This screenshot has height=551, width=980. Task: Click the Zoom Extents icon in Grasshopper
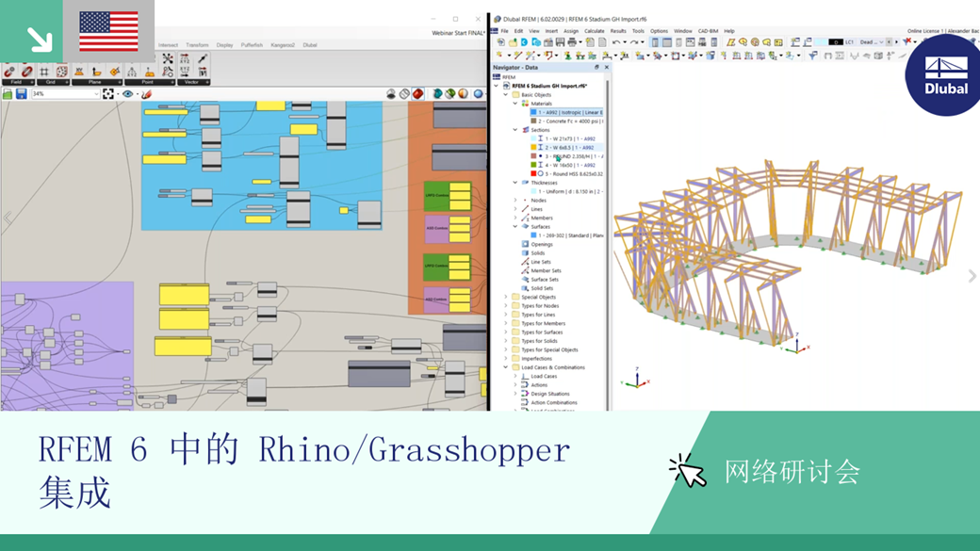click(x=108, y=93)
